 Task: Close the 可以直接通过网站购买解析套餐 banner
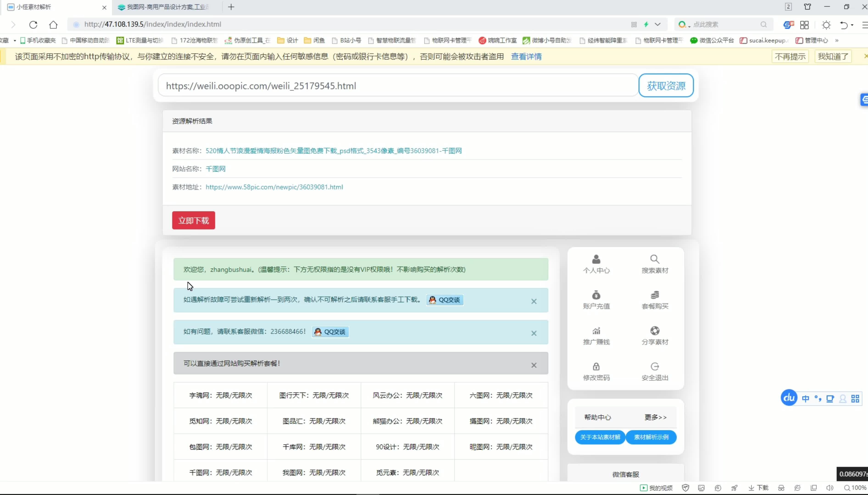[534, 365]
